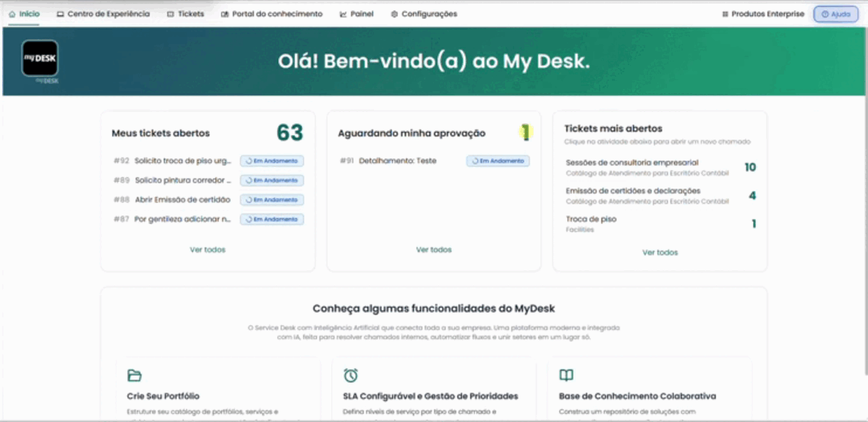Image resolution: width=868 pixels, height=422 pixels.
Task: Click SLA Configurável e Gestão de Prioridades heading
Action: pyautogui.click(x=430, y=396)
